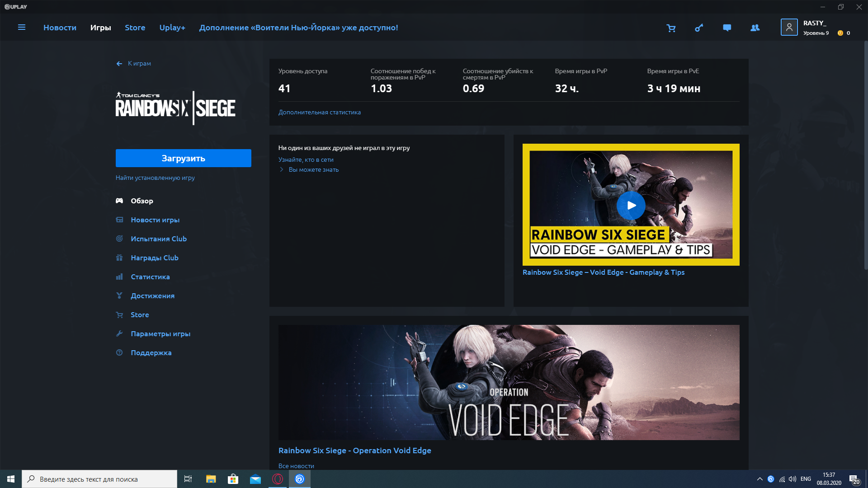
Task: Click the gift icon beside Награды Club
Action: [x=119, y=258]
